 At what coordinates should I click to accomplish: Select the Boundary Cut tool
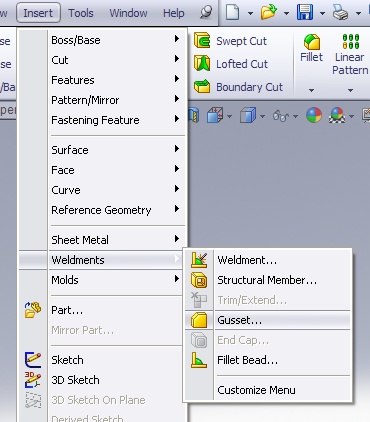click(x=238, y=87)
